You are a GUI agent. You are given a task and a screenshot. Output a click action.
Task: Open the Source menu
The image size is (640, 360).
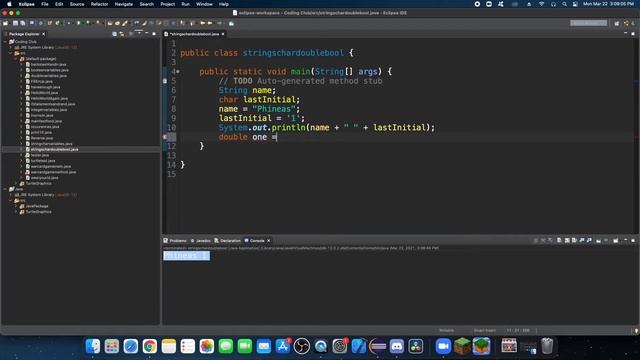click(77, 4)
